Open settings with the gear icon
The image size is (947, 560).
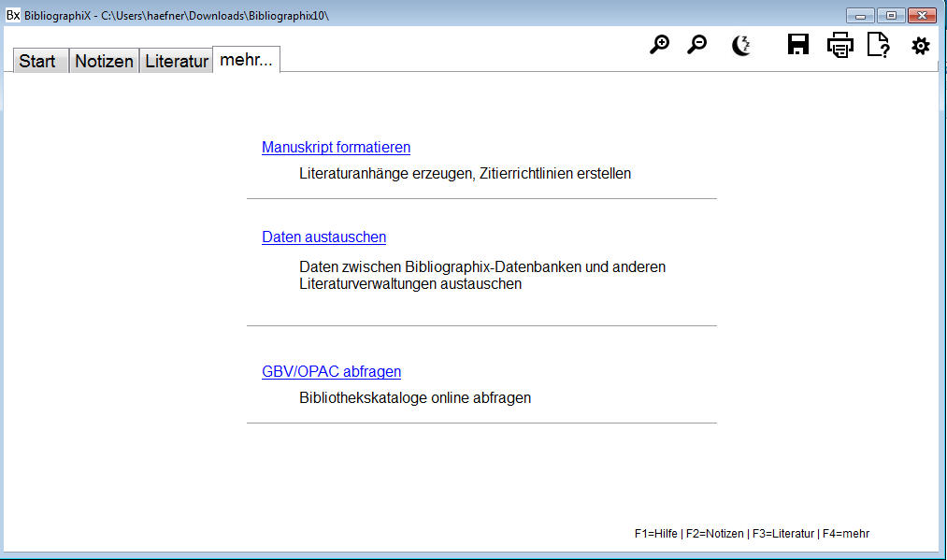[921, 45]
